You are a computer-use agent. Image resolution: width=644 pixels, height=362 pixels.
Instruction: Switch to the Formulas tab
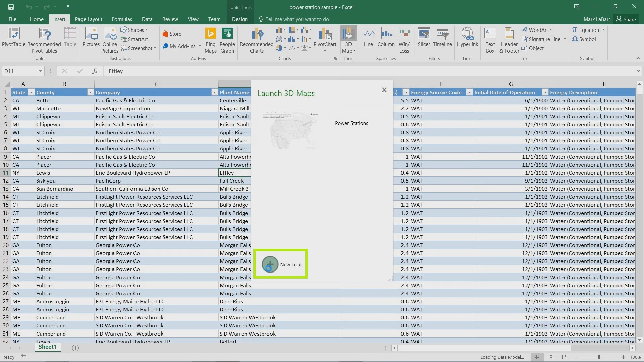tap(122, 19)
